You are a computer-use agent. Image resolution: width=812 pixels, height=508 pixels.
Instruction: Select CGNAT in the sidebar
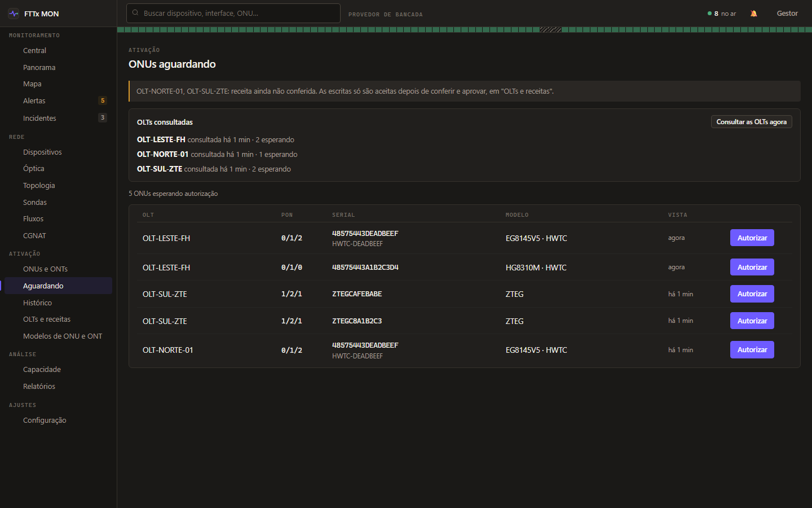click(58, 236)
